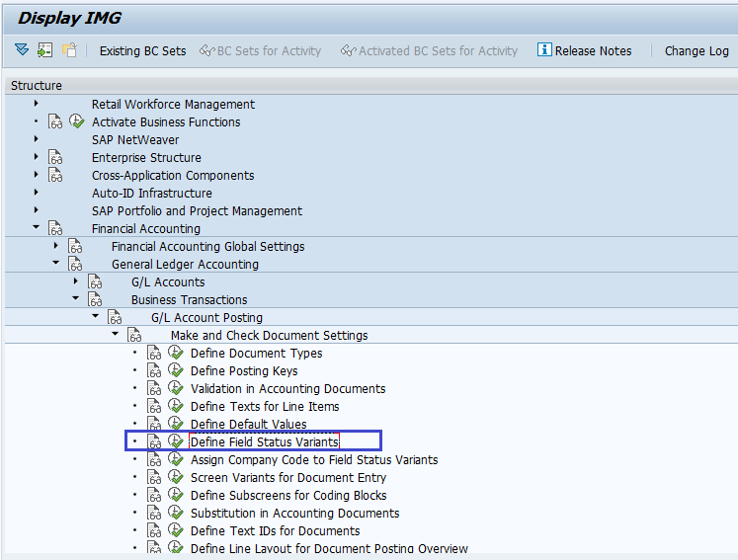Collapse the Business Transactions node
This screenshot has height=560, width=738.
click(x=76, y=299)
